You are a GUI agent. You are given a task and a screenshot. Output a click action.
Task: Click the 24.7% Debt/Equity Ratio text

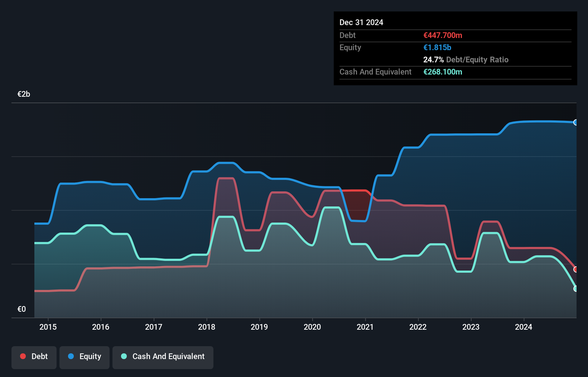click(466, 60)
